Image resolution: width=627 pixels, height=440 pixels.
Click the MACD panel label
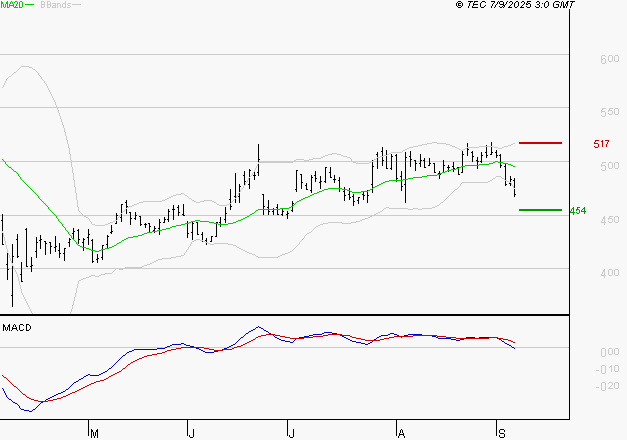[x=17, y=328]
